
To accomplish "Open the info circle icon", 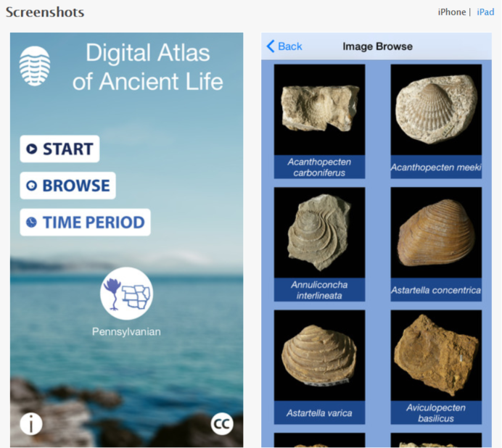I will tap(31, 423).
